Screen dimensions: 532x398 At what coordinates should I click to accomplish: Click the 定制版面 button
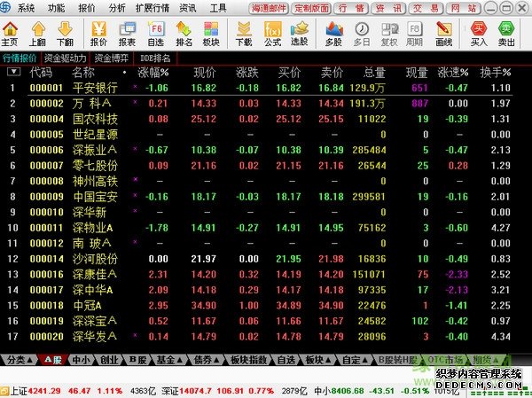[x=311, y=8]
